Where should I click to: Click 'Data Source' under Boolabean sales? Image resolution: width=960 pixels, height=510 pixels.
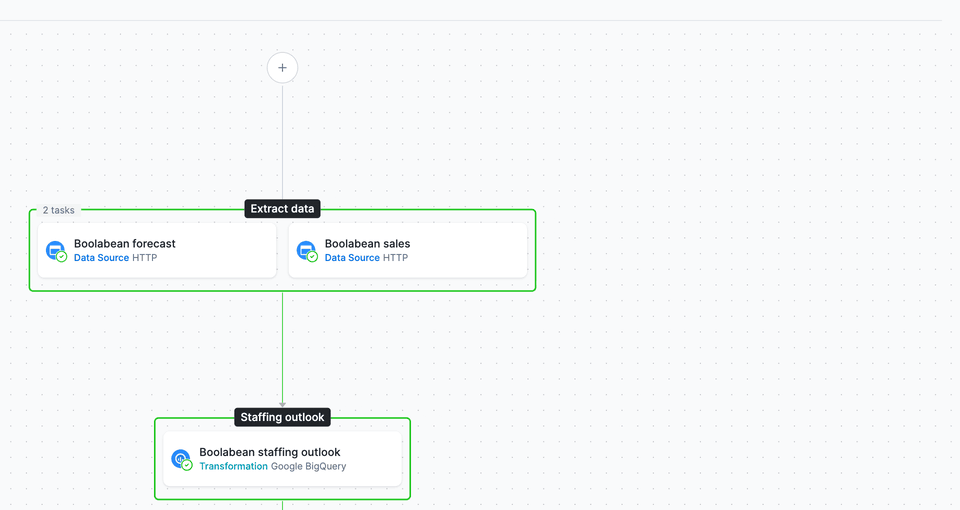pos(352,258)
